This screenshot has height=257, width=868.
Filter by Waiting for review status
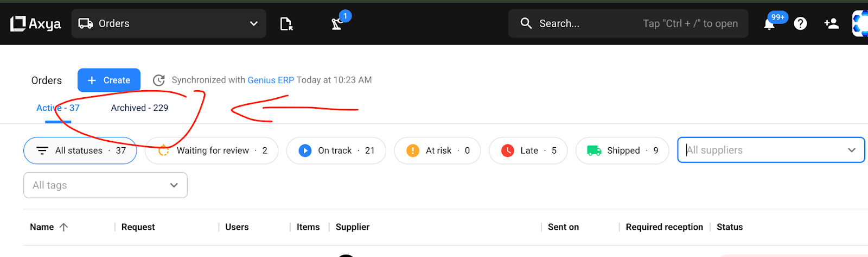(x=212, y=151)
